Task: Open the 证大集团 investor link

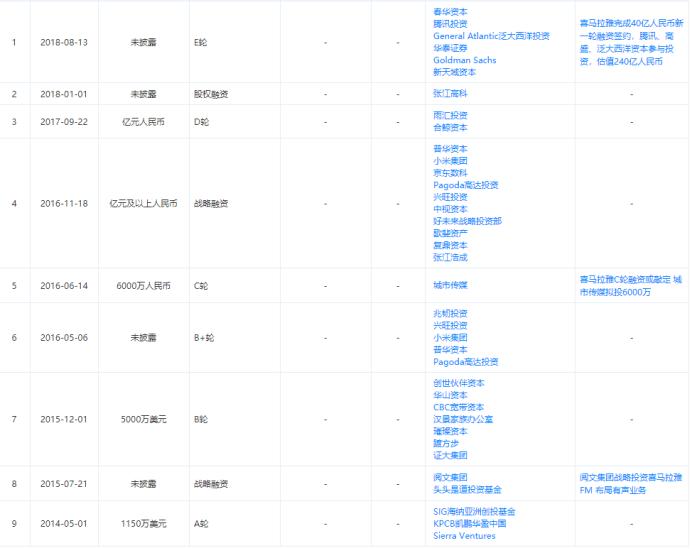Action: (450, 455)
